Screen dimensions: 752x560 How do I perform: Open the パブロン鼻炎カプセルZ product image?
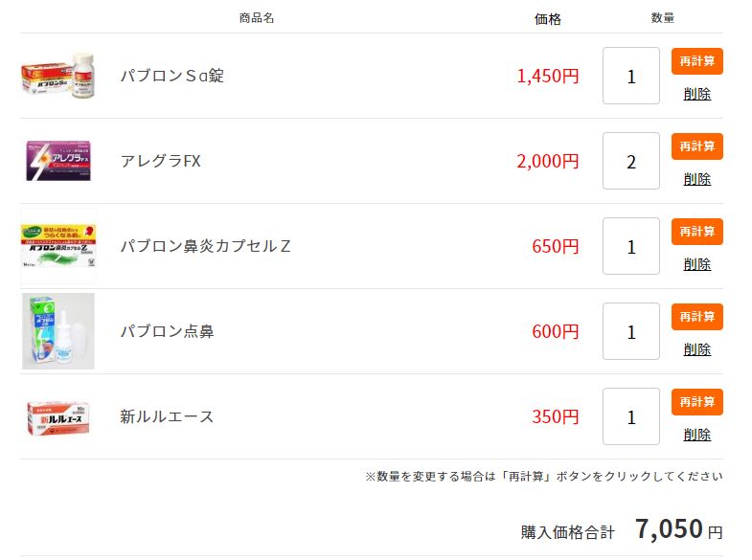(58, 247)
